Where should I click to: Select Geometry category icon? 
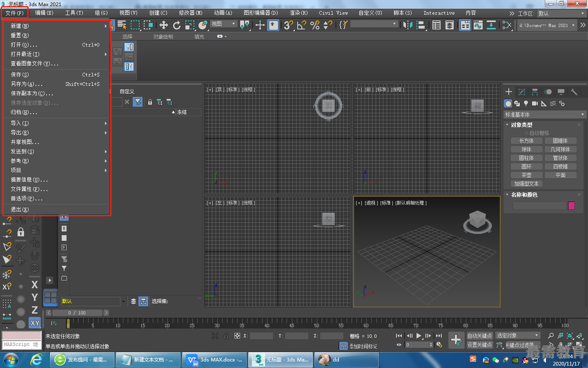[x=508, y=103]
